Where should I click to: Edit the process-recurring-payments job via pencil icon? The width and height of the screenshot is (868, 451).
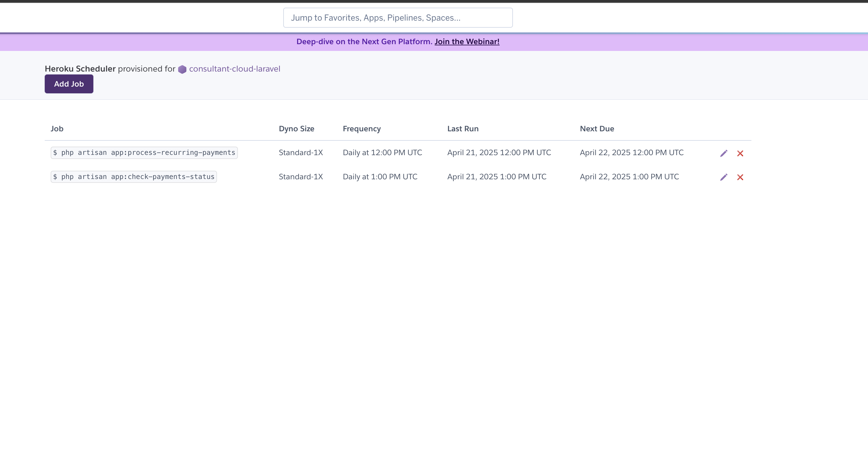pos(723,153)
